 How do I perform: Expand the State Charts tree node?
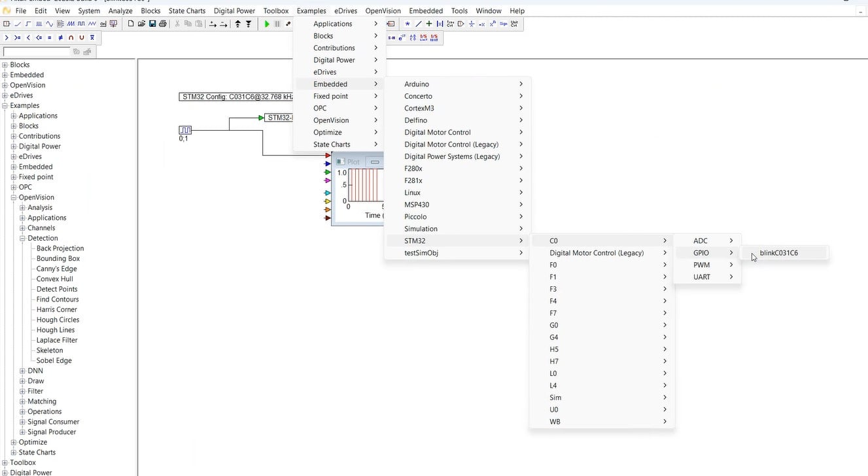pyautogui.click(x=14, y=452)
